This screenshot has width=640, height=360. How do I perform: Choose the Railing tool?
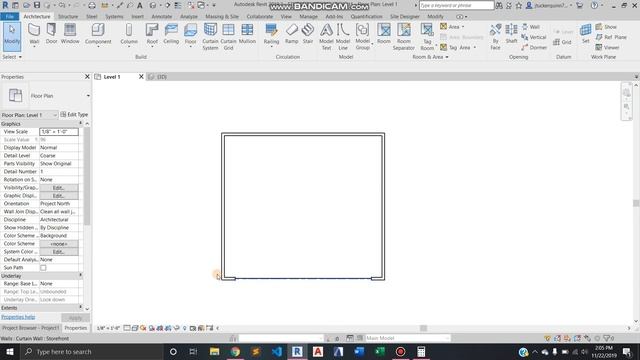[271, 34]
